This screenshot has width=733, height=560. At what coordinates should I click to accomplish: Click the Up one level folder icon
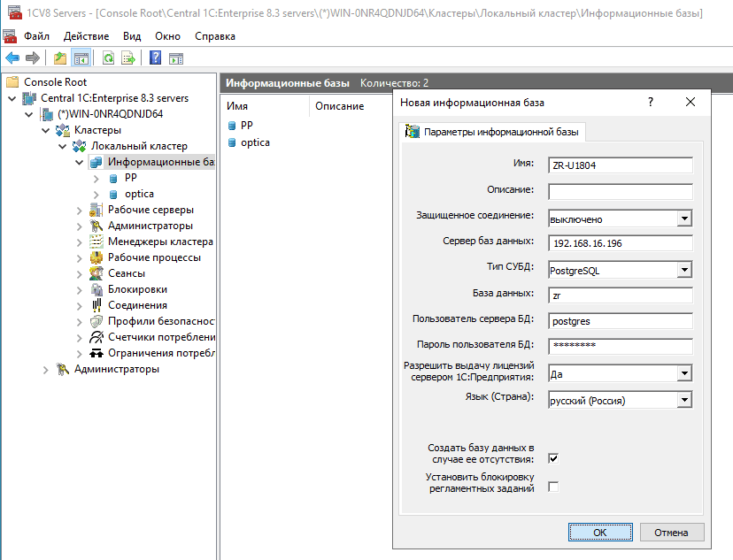coord(60,58)
